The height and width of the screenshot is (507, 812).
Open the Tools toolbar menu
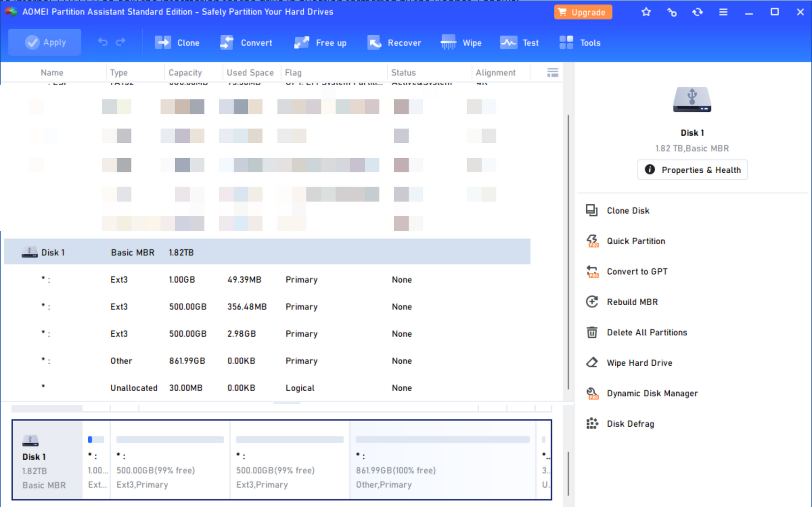pos(580,43)
